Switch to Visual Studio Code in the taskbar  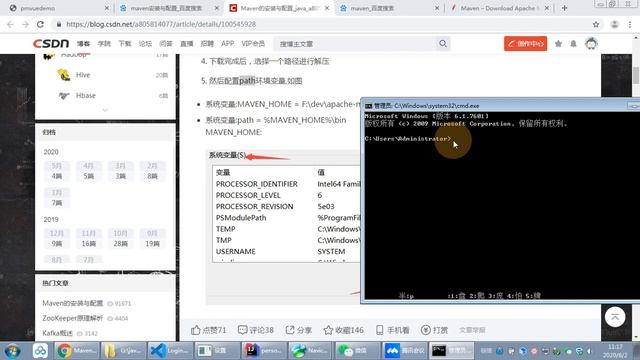click(x=170, y=351)
